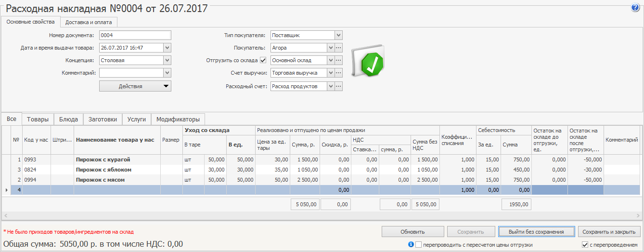Click the blue info icon near перепроводить
Image resolution: width=644 pixels, height=252 pixels.
pos(411,244)
